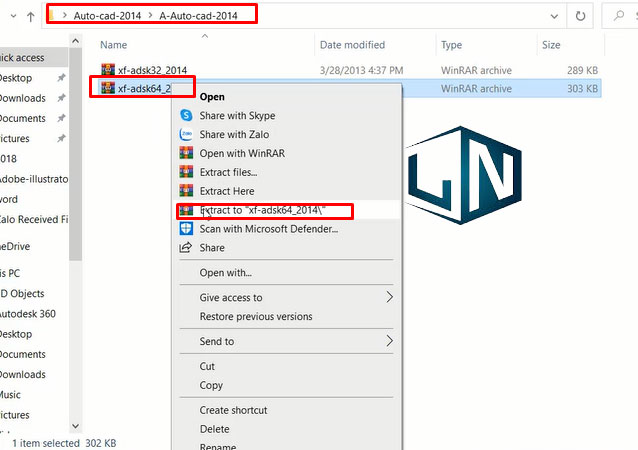Screen dimensions: 638x450
Task: Select Auto-cad-2014 in the breadcrumb path
Action: 107,16
